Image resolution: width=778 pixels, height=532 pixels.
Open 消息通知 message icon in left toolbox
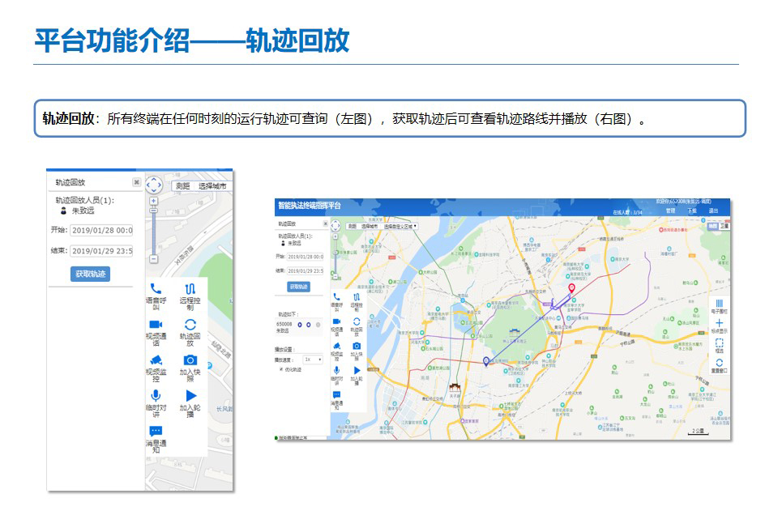[156, 432]
